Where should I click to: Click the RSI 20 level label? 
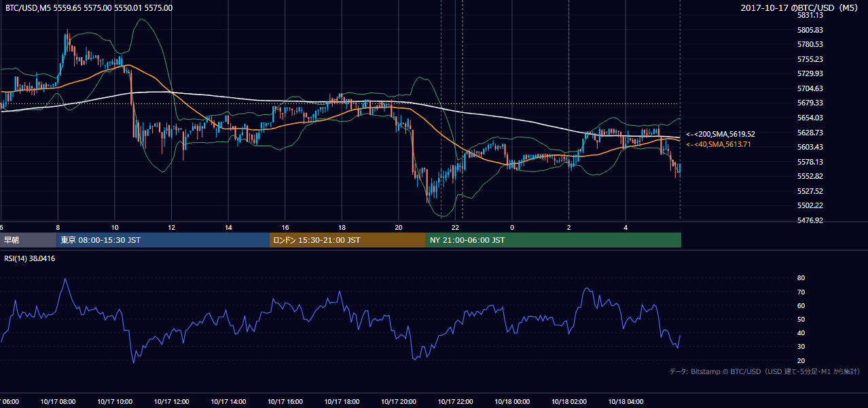click(x=801, y=360)
